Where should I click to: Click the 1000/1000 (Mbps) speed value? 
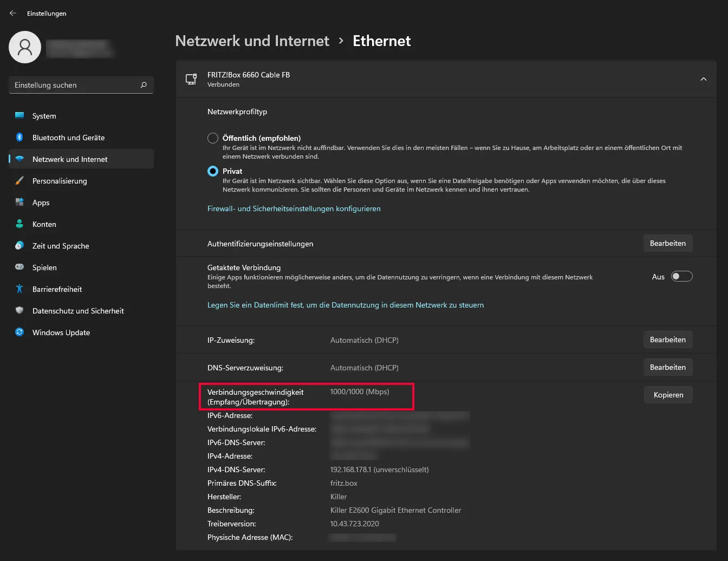pyautogui.click(x=360, y=392)
